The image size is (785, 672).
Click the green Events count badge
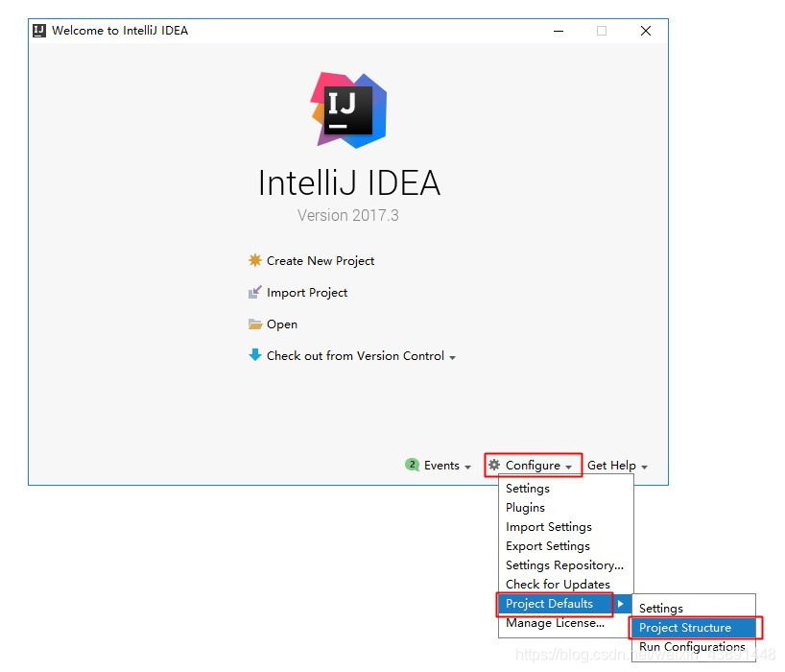(x=412, y=465)
